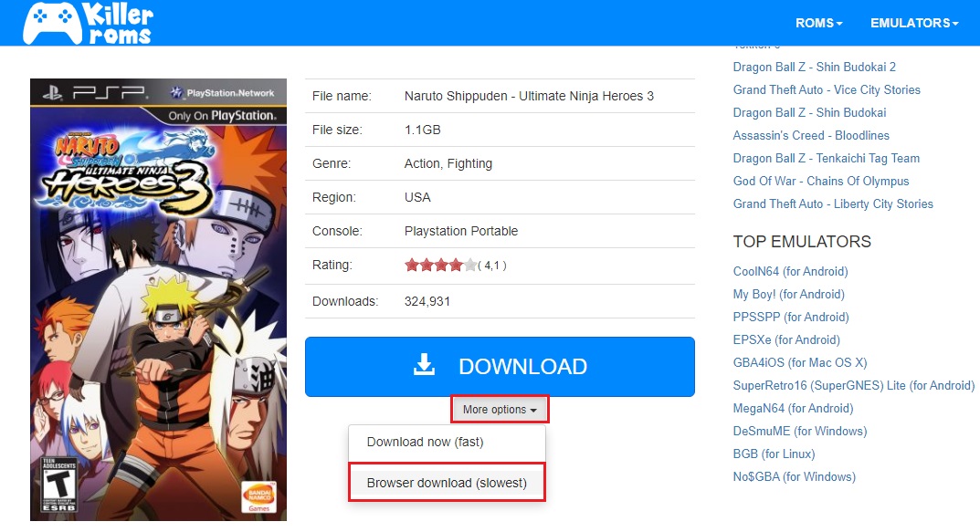Screen dimensions: 980x532
Task: Open Dragon Ball Z - Shin Budokai 2 link
Action: [x=815, y=67]
